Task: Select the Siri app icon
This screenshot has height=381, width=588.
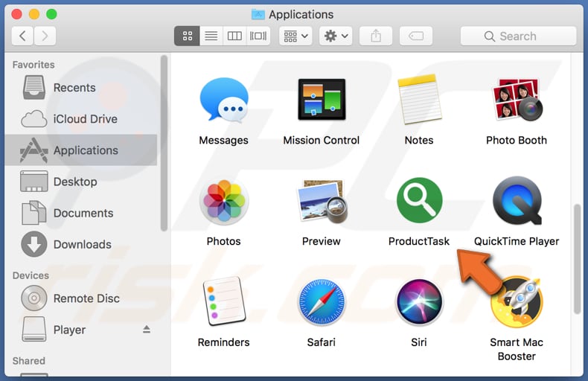Action: (x=419, y=303)
